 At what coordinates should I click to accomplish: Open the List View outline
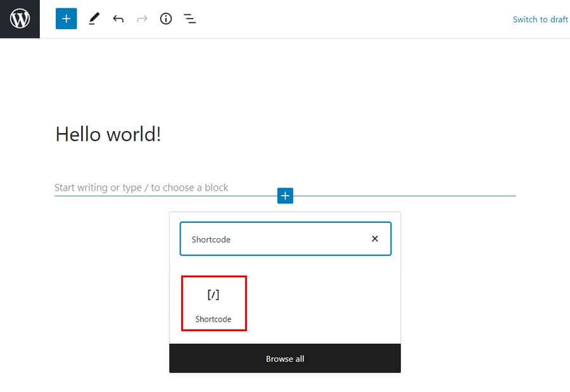pyautogui.click(x=190, y=18)
